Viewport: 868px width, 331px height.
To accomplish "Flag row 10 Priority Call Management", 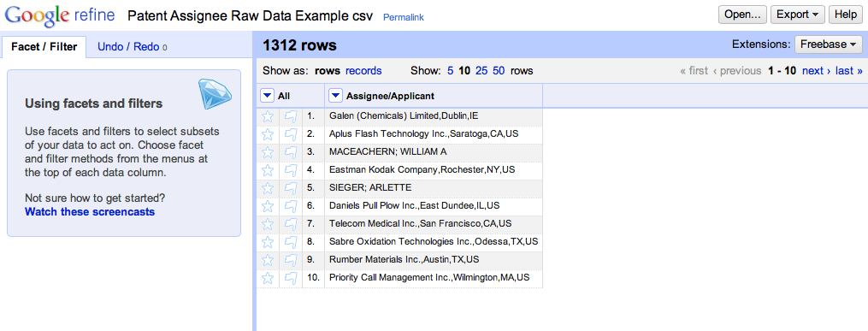I will [x=291, y=278].
